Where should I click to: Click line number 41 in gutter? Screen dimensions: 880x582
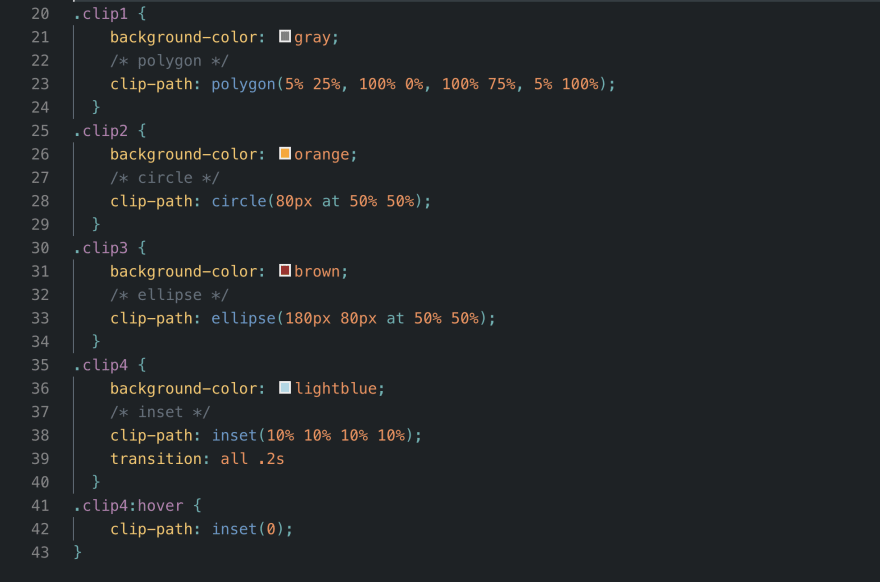tap(40, 506)
